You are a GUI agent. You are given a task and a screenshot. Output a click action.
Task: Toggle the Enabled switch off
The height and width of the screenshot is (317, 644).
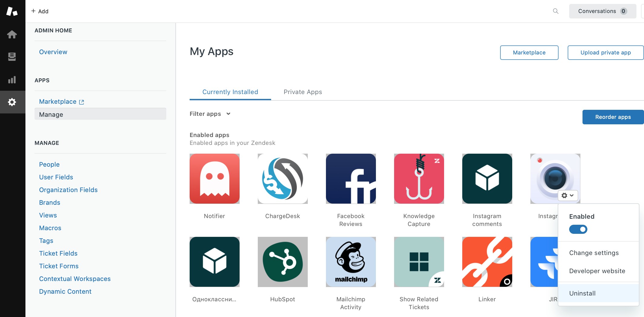(578, 229)
